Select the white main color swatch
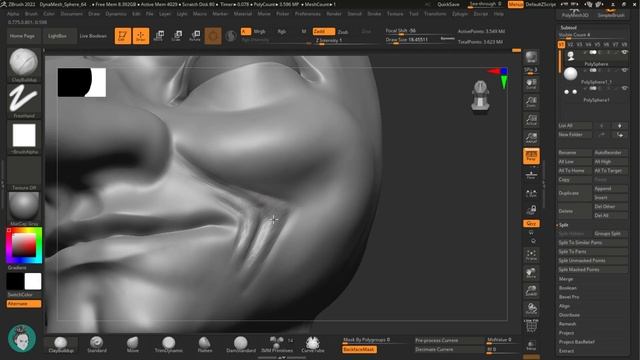Image resolution: width=640 pixels, height=360 pixels. pos(33,282)
